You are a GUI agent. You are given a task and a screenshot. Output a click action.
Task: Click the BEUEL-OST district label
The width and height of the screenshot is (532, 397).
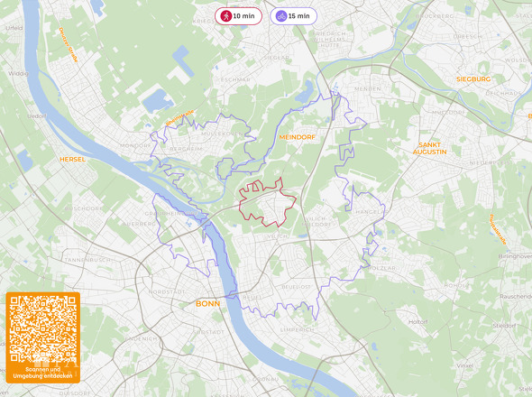tap(296, 287)
